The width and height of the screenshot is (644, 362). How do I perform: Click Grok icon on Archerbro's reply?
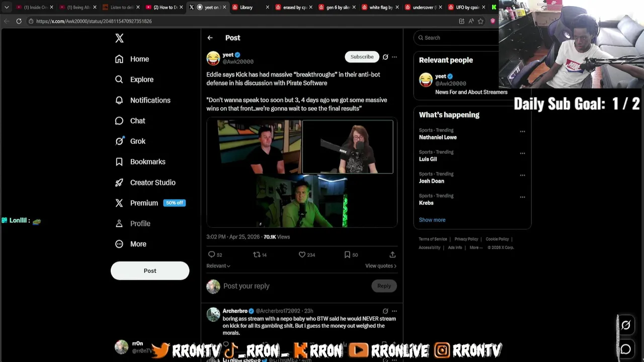coord(385,311)
